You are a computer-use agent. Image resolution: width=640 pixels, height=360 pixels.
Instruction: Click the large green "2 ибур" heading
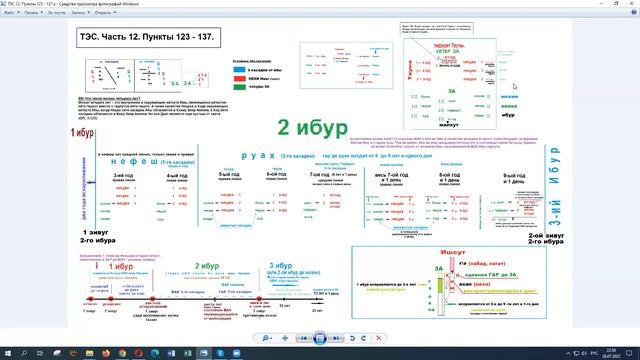[x=313, y=127]
